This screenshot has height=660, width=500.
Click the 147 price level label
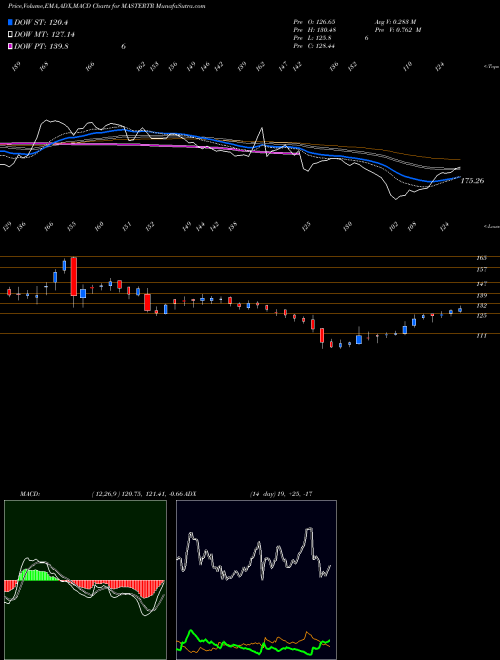tap(482, 284)
